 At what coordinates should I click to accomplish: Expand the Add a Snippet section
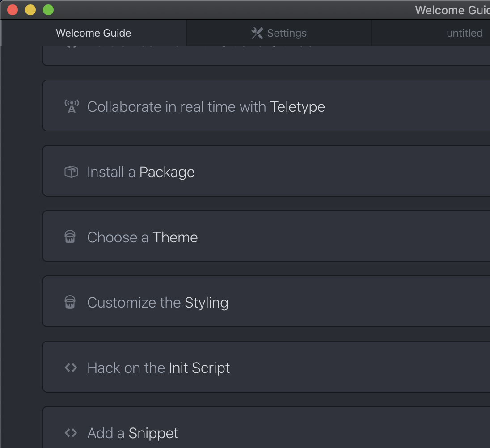point(133,433)
